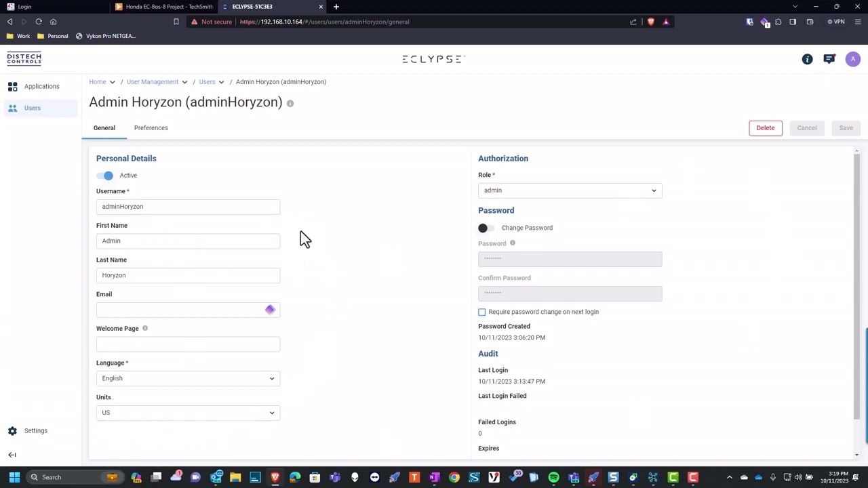Click the First Name input field
The image size is (868, 488).
click(x=188, y=241)
